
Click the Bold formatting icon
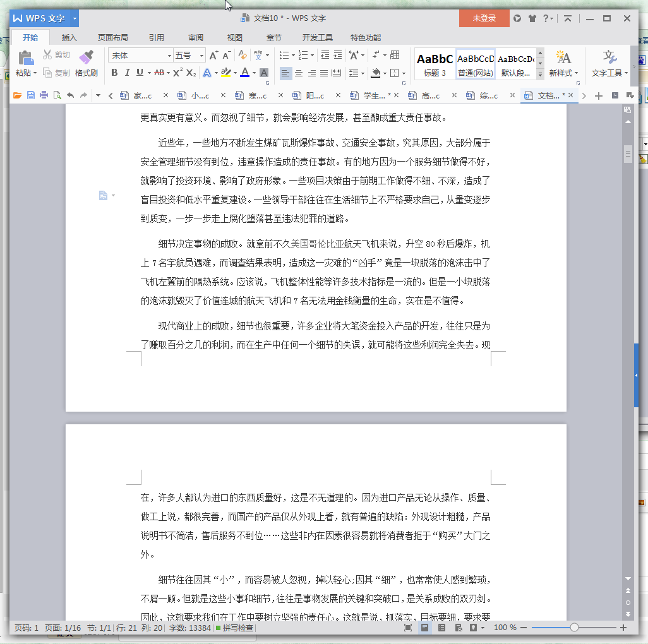coord(114,73)
